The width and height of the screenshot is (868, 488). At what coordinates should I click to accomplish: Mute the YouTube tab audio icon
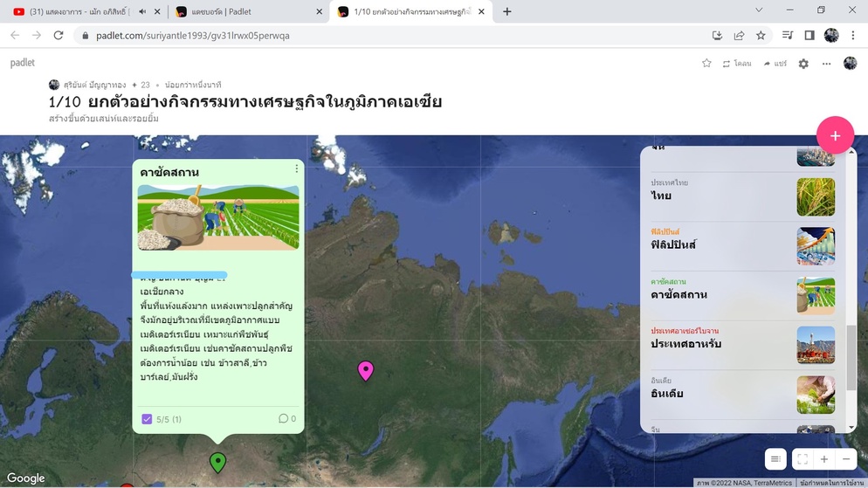tap(142, 11)
